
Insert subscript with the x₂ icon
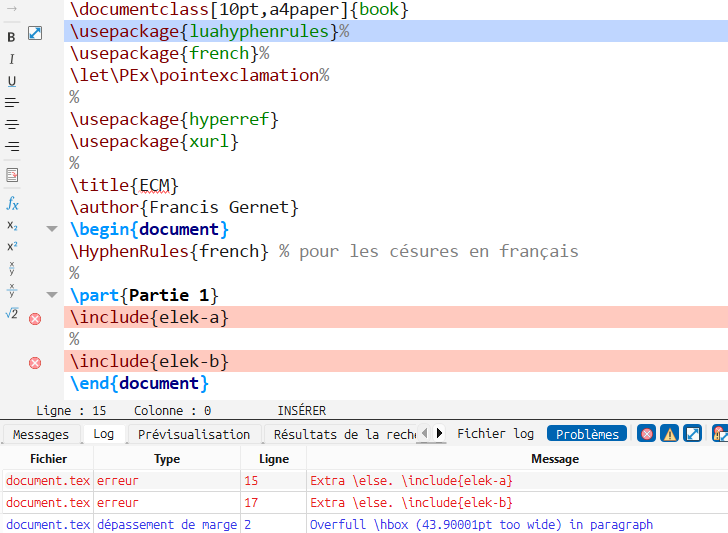point(12,226)
